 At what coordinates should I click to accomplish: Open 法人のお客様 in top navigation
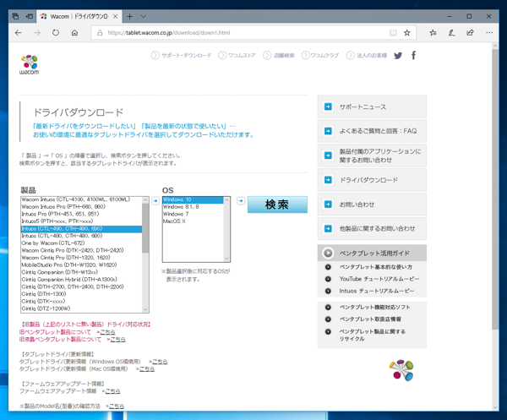coord(367,55)
